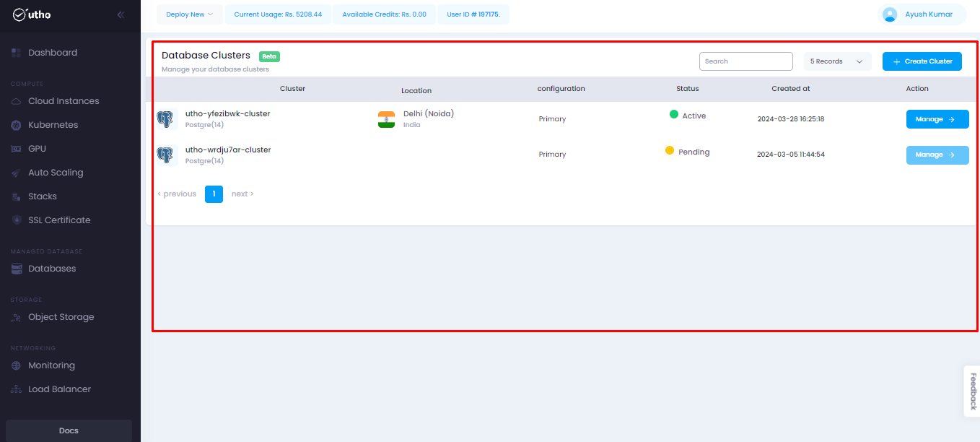Screen dimensions: 980x442
Task: Click PostgreSQL icon for utho-yfezibwk-cluster
Action: point(167,119)
